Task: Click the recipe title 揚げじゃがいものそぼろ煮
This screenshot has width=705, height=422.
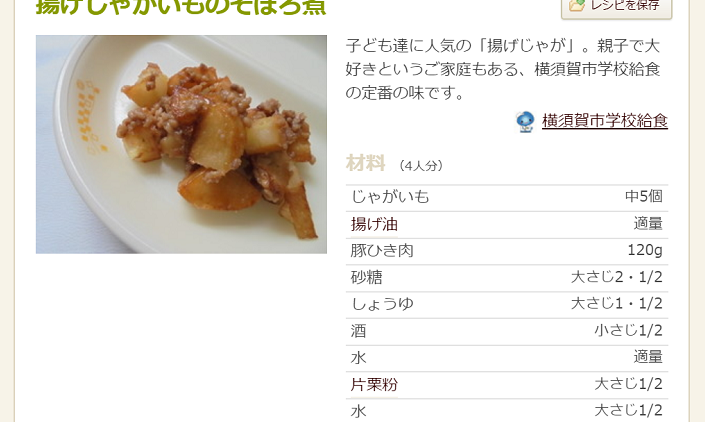Action: click(181, 7)
